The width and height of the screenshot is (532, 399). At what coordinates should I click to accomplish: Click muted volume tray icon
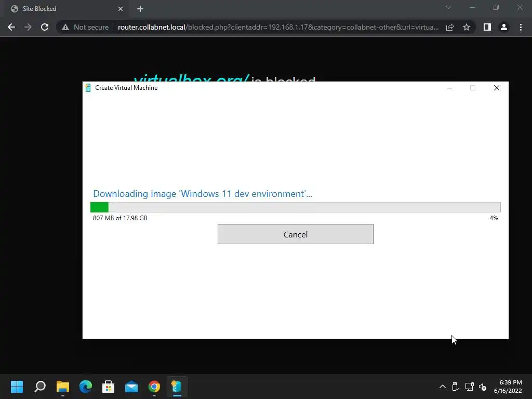click(x=483, y=387)
